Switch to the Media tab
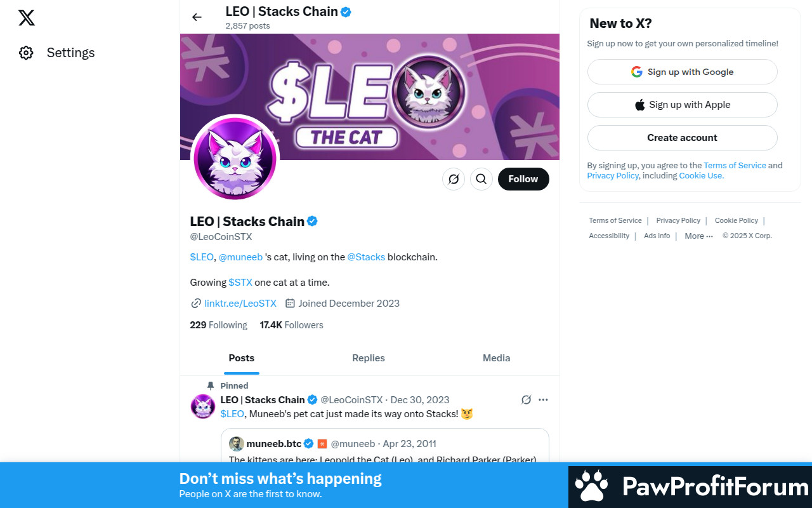 click(x=496, y=358)
